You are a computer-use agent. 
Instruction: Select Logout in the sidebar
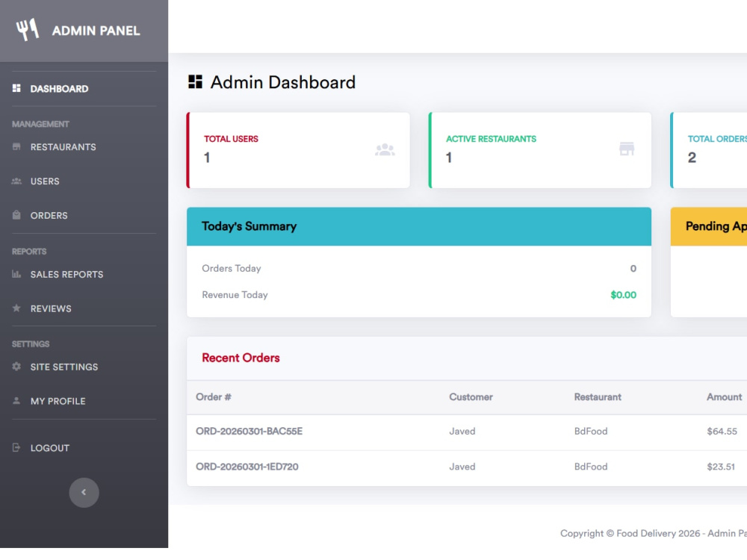(84, 448)
